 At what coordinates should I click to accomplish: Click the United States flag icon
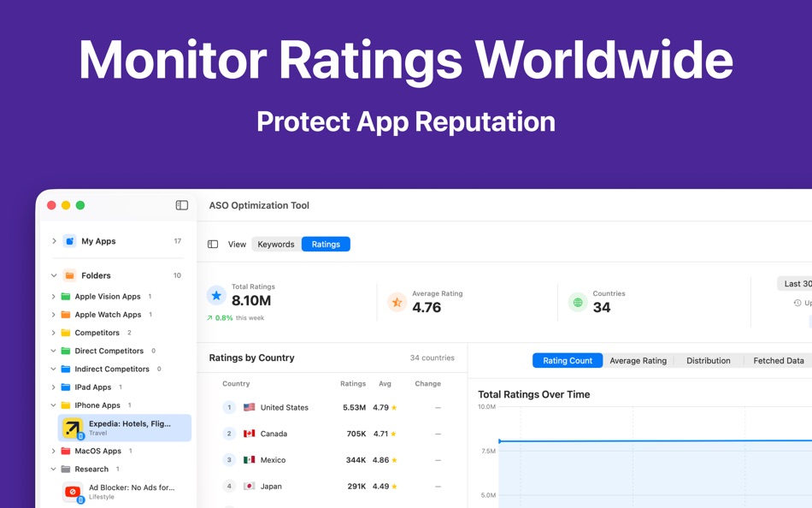(x=249, y=407)
